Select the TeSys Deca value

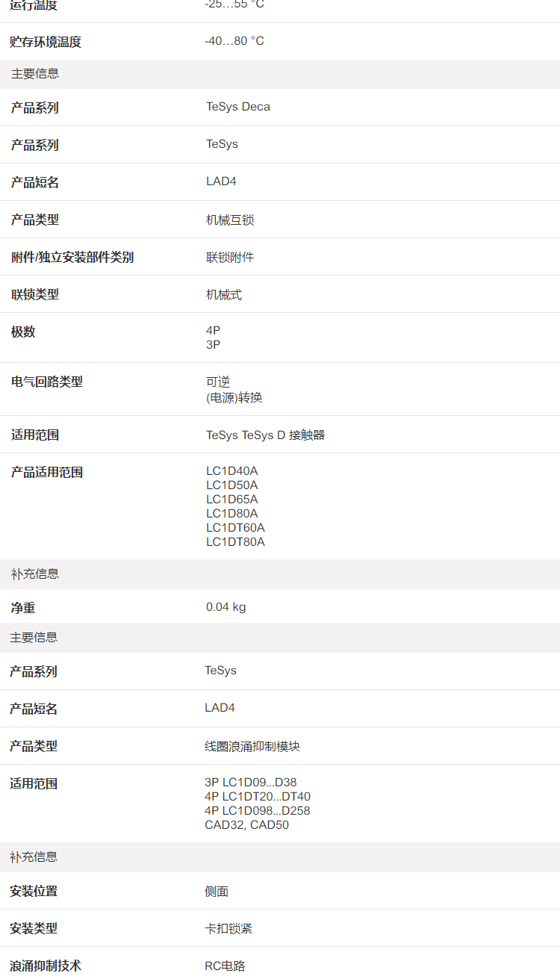[238, 107]
